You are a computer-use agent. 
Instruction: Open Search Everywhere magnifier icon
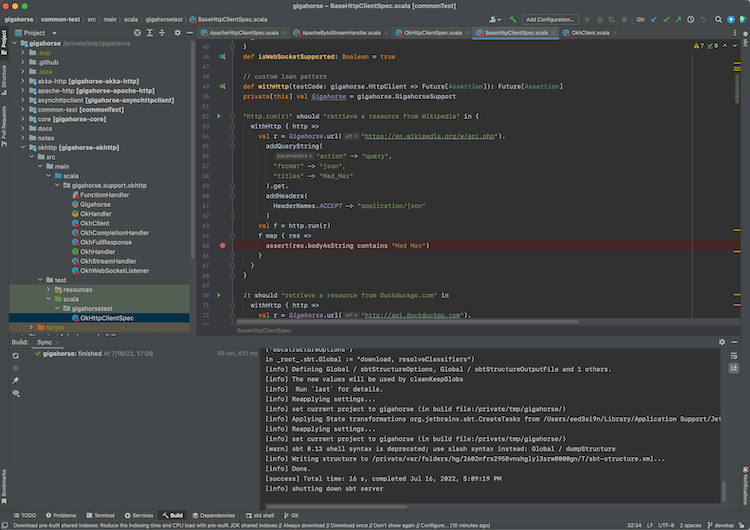718,20
